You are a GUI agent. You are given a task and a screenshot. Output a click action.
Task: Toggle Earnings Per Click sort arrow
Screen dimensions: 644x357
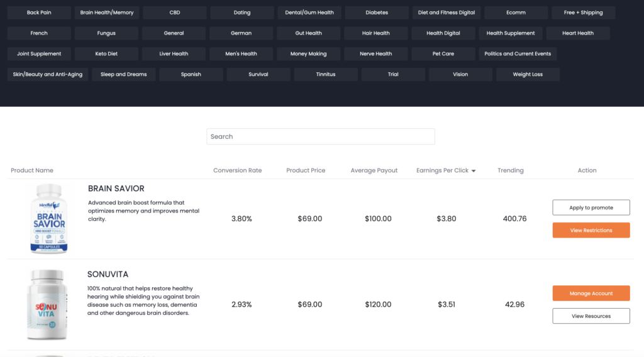(x=474, y=171)
